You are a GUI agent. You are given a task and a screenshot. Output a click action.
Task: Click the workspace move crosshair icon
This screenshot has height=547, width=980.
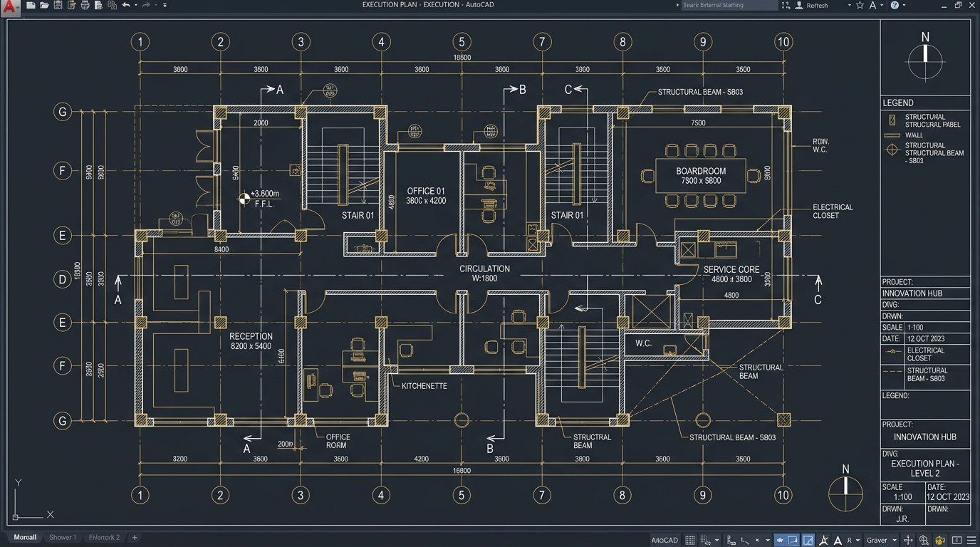click(908, 540)
